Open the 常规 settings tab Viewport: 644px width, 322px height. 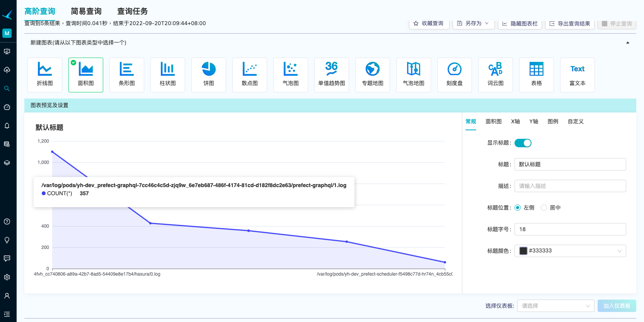(471, 121)
